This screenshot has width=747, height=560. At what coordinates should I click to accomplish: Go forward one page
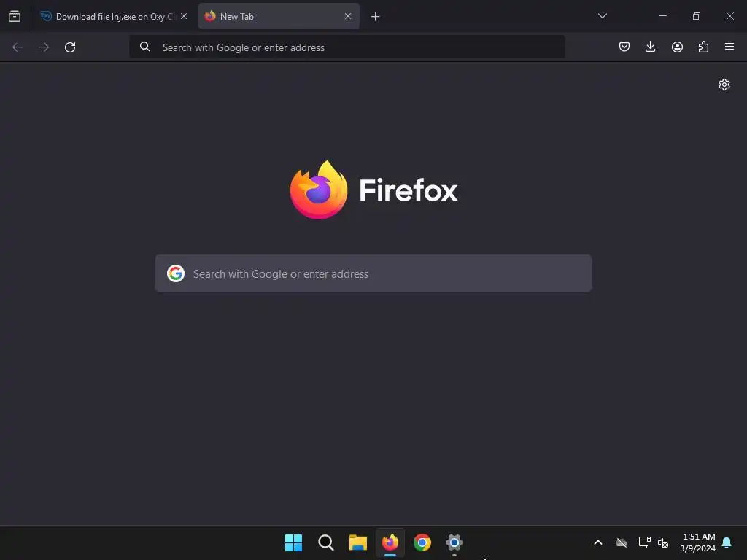point(44,47)
